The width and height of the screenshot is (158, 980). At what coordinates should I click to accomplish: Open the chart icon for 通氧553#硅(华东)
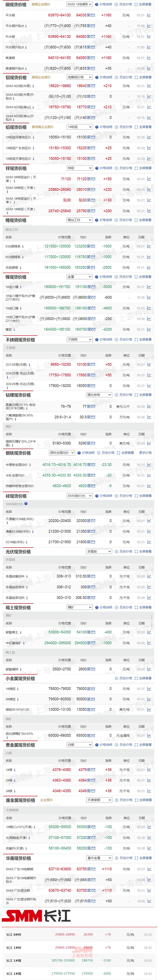coord(149,532)
